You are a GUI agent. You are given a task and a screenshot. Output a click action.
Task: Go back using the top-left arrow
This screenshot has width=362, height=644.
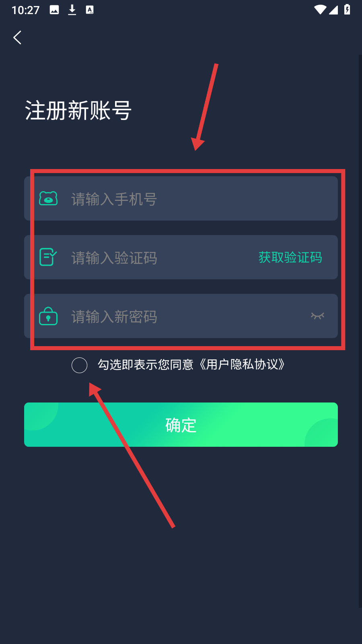17,37
